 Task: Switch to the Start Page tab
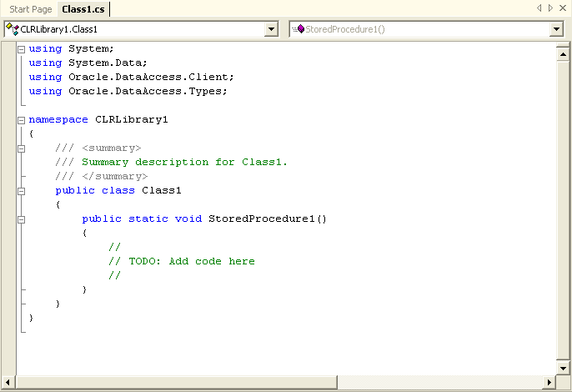pos(29,8)
